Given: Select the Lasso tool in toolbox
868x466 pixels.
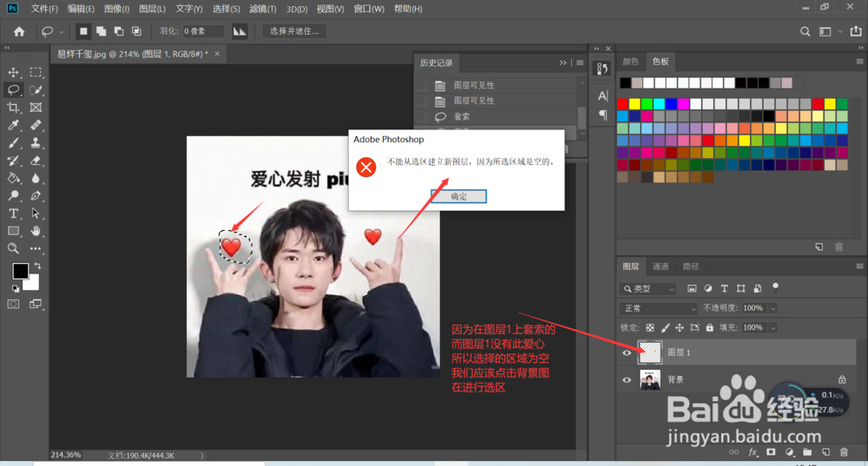Looking at the screenshot, I should click(x=13, y=89).
